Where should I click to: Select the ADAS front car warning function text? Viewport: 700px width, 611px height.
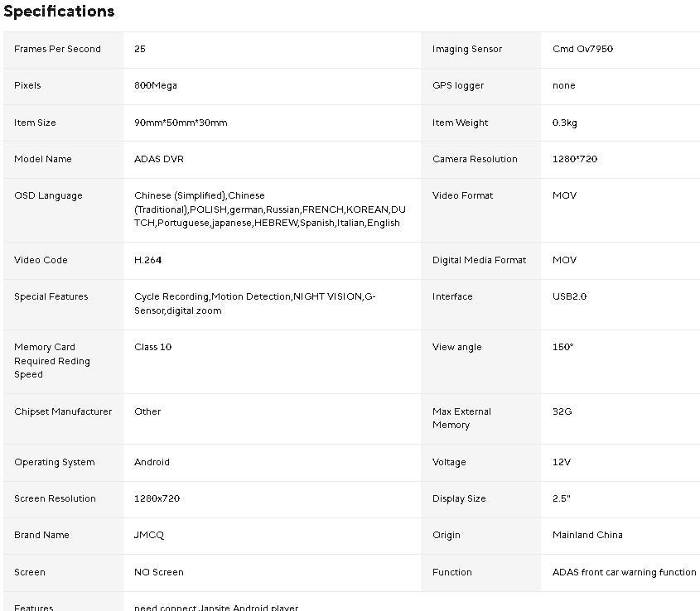click(x=624, y=572)
